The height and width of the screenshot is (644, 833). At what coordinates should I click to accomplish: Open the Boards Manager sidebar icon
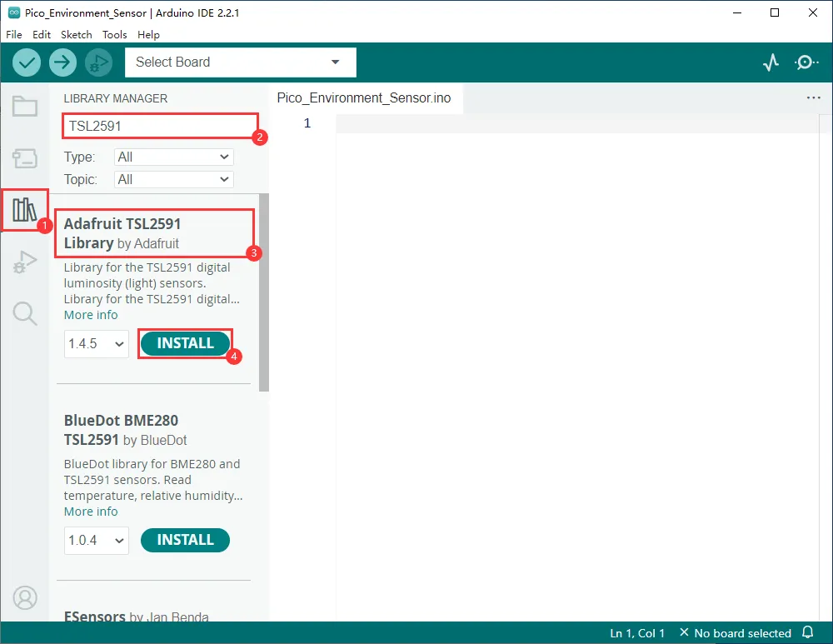click(25, 158)
